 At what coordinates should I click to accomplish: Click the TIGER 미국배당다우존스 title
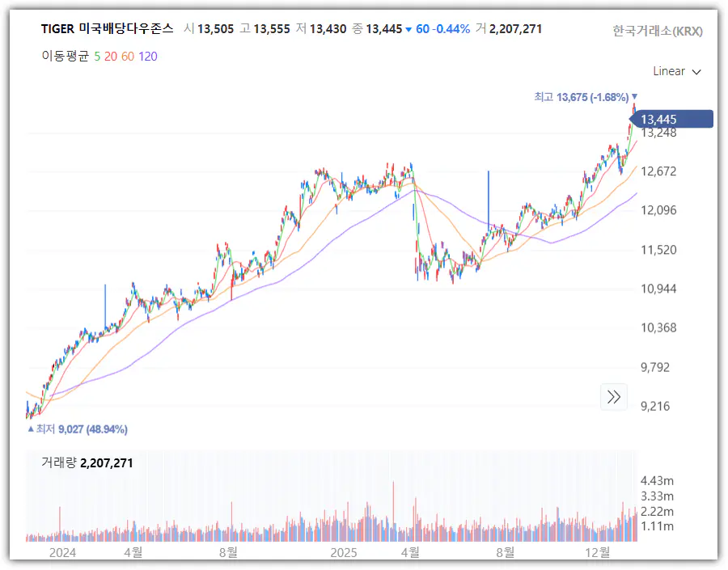107,29
